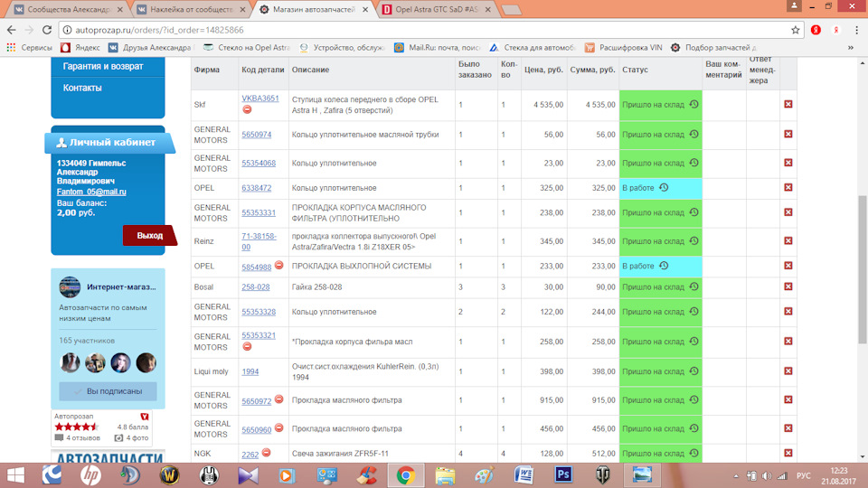Delete the 5650974 order row

[788, 134]
